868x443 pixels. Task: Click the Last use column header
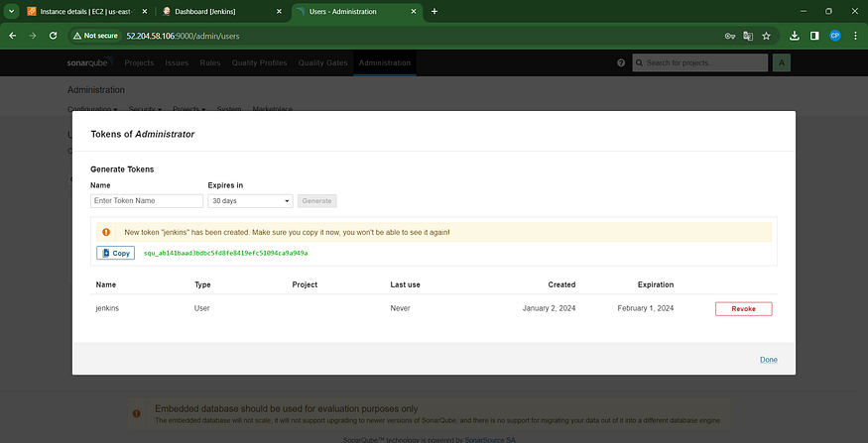pyautogui.click(x=405, y=284)
